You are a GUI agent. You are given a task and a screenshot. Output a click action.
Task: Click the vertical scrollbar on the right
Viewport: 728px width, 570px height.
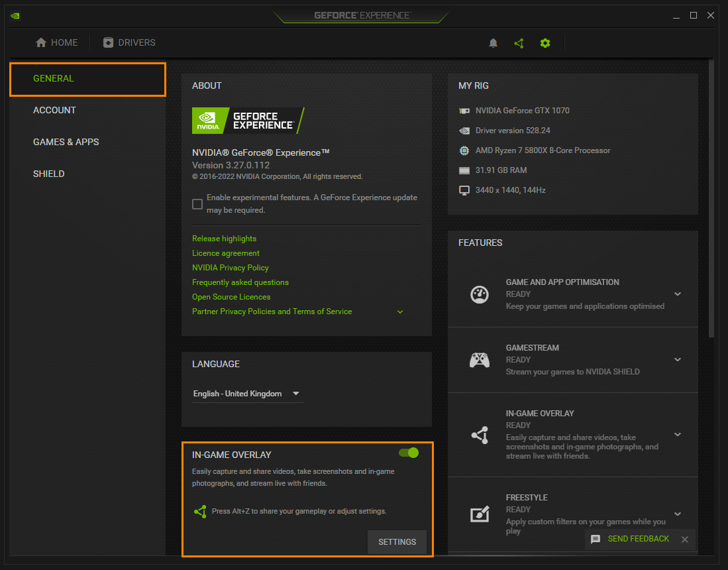[x=711, y=199]
